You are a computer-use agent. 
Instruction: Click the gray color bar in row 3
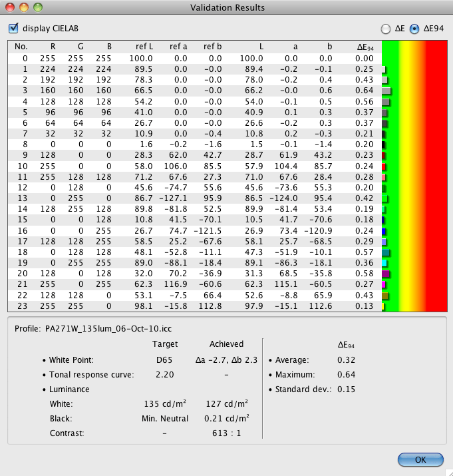(386, 91)
